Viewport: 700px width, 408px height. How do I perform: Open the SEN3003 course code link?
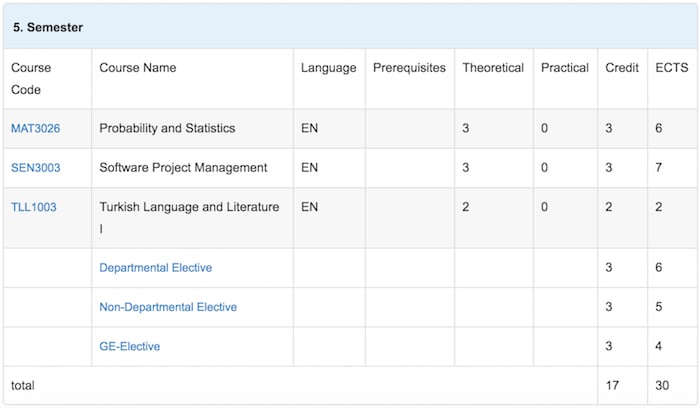[35, 168]
